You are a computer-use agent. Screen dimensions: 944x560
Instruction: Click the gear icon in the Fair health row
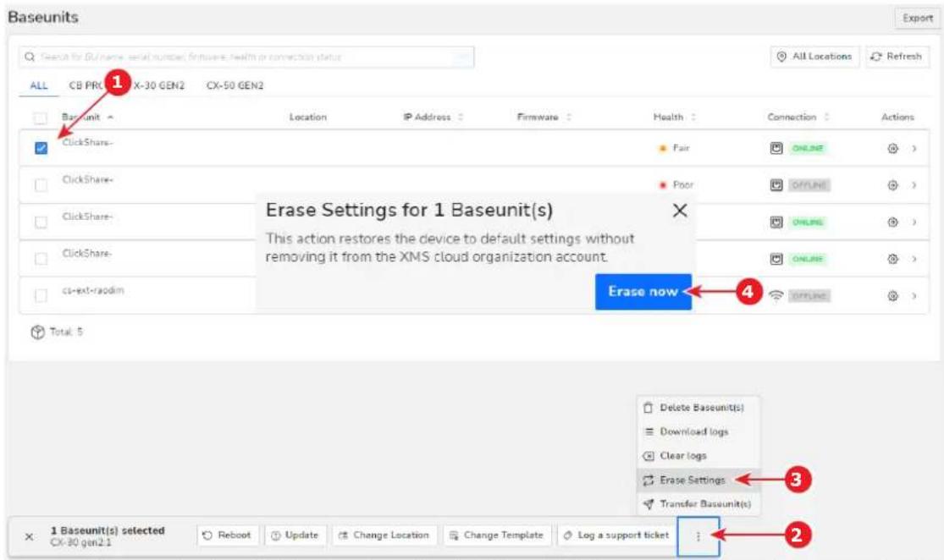pos(893,149)
